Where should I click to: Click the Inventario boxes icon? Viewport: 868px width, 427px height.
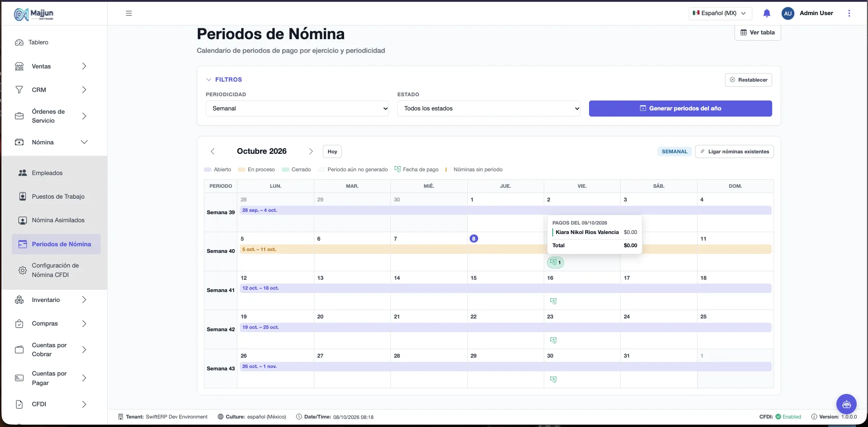[19, 300]
